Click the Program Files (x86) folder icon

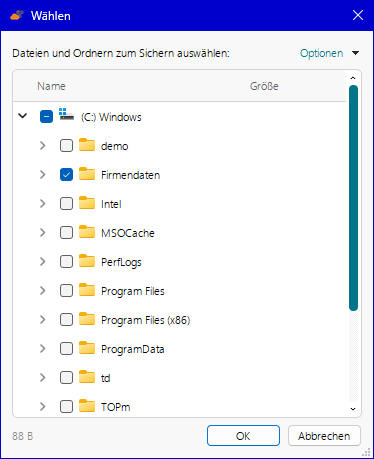(87, 319)
